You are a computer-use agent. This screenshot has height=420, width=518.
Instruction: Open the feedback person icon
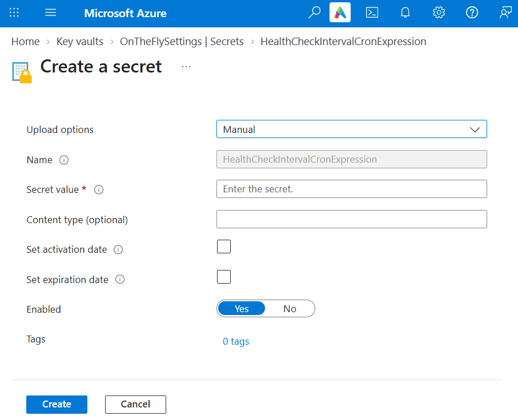pyautogui.click(x=505, y=13)
